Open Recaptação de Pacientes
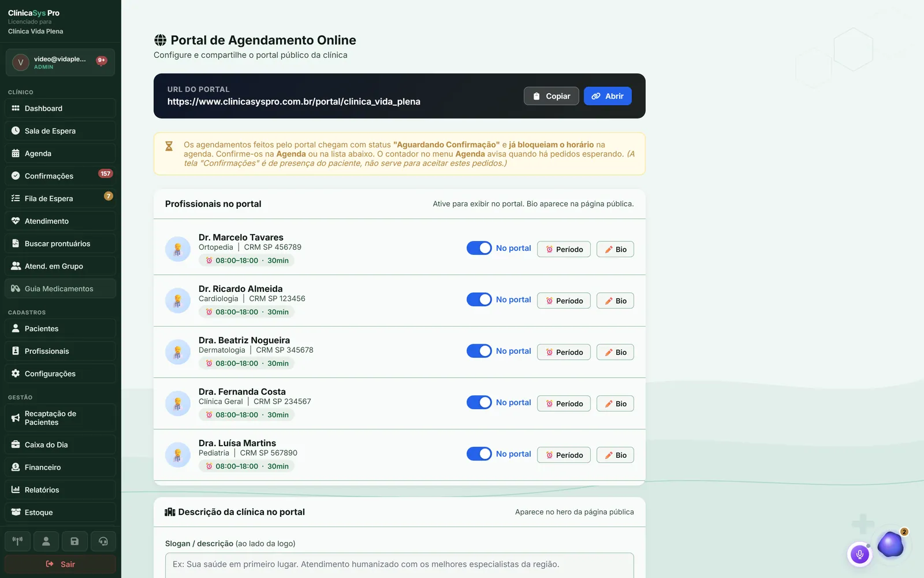Image resolution: width=924 pixels, height=578 pixels. [x=60, y=418]
